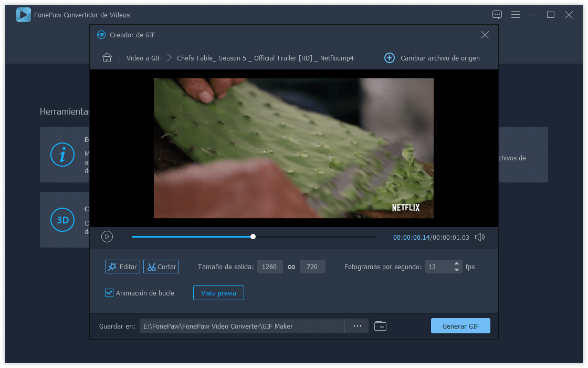
Task: Click the output height field 720
Action: click(x=312, y=267)
